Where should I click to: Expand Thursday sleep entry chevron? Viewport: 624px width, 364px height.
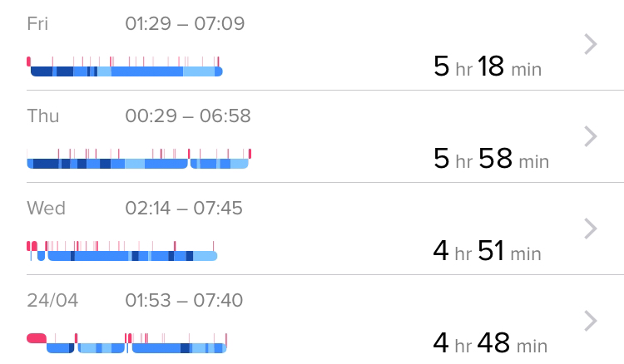(591, 136)
